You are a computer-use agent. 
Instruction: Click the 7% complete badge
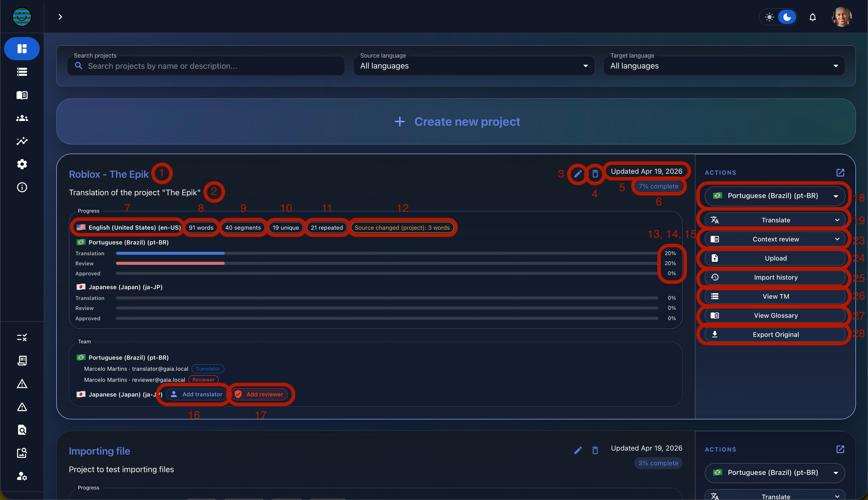pos(658,186)
